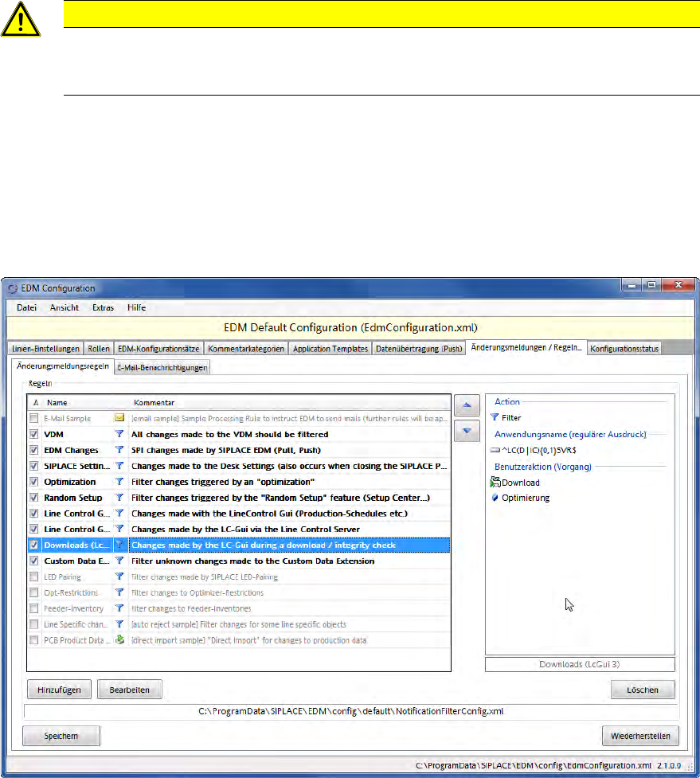Open the Application Templates tab

click(x=330, y=349)
